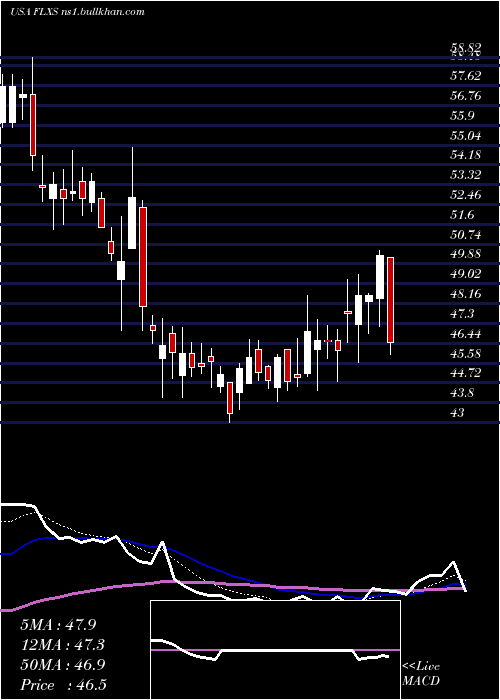The image size is (500, 700).
Task: Click the 12MA : 47.3 readout
Action: coord(62,645)
